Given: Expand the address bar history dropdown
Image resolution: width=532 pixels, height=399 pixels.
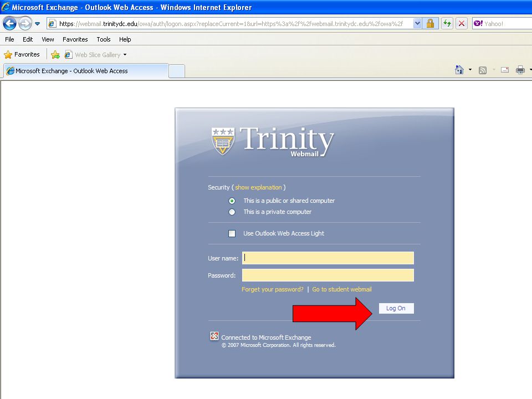Looking at the screenshot, I should (x=417, y=23).
